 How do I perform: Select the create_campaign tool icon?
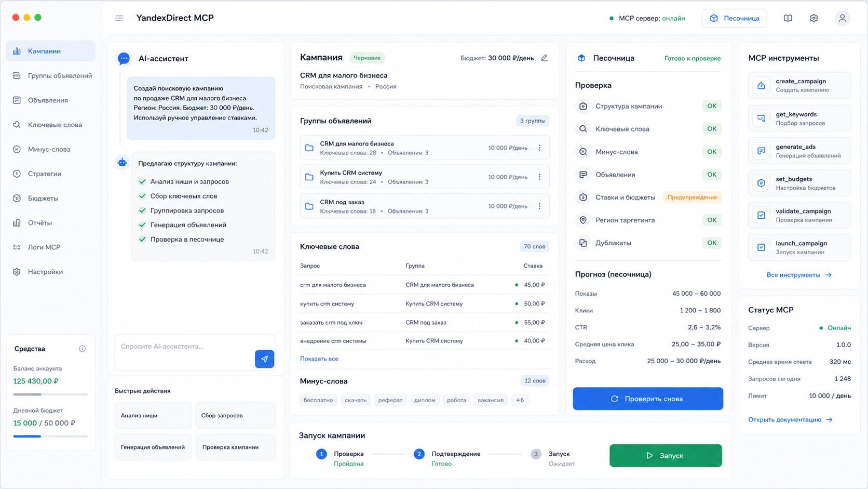tap(761, 85)
